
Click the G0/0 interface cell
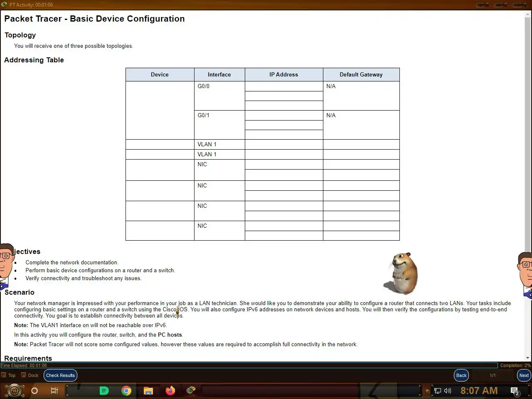coord(219,96)
